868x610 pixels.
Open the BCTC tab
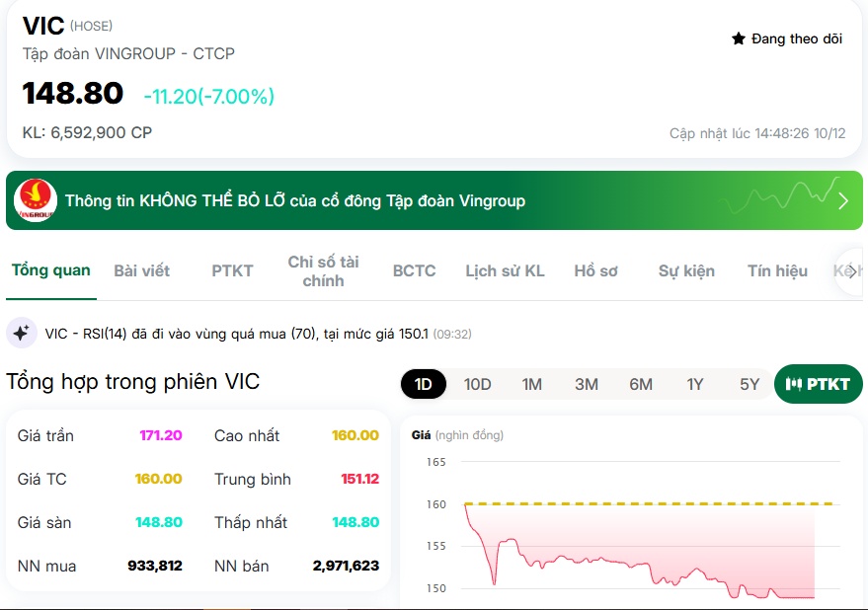pyautogui.click(x=414, y=270)
